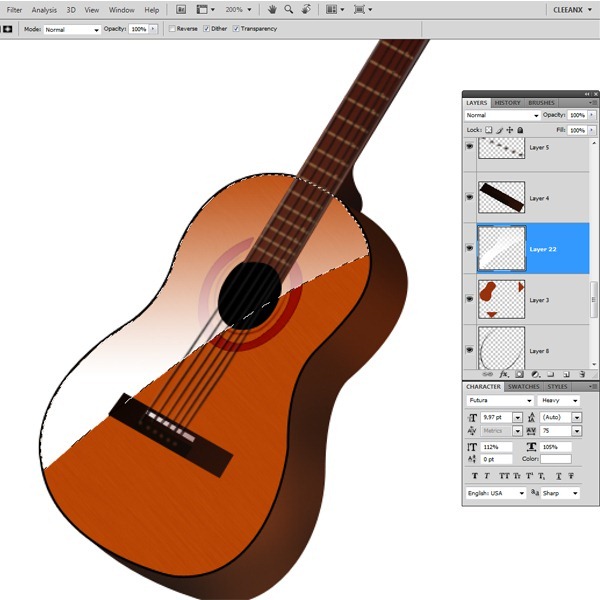Open the Window menu

pyautogui.click(x=121, y=10)
